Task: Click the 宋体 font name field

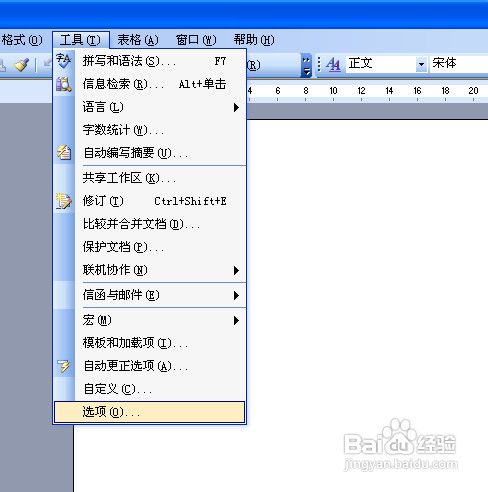Action: [x=459, y=63]
